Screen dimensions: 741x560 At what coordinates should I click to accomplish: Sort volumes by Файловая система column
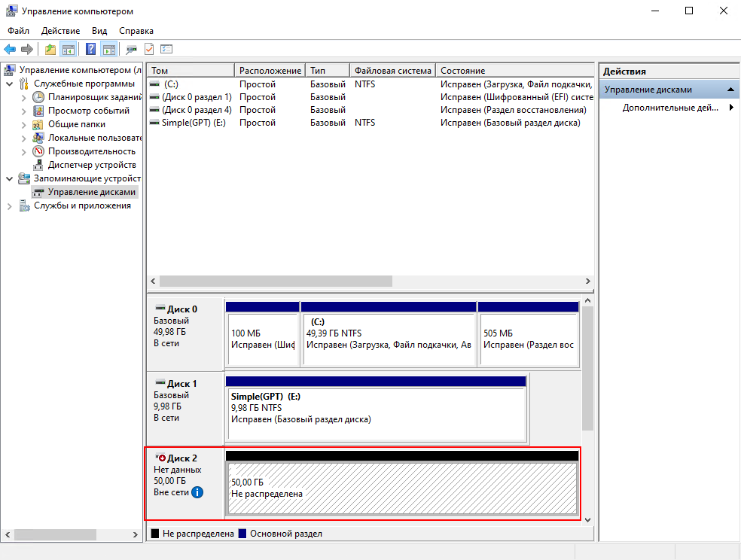pyautogui.click(x=392, y=70)
